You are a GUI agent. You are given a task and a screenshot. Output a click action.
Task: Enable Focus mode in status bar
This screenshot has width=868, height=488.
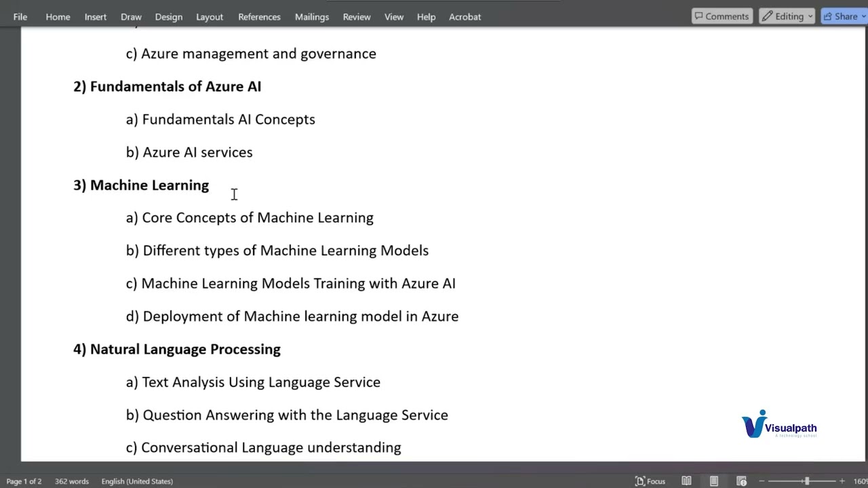(x=650, y=481)
